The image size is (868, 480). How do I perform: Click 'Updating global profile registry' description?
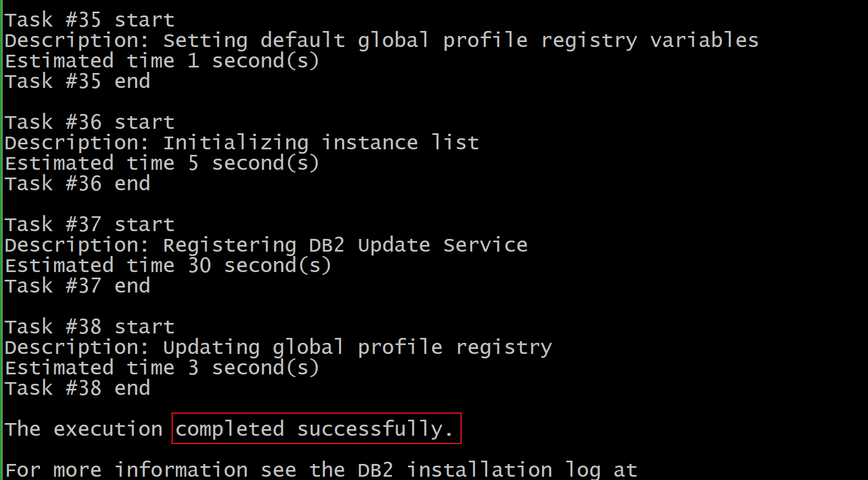coord(358,347)
